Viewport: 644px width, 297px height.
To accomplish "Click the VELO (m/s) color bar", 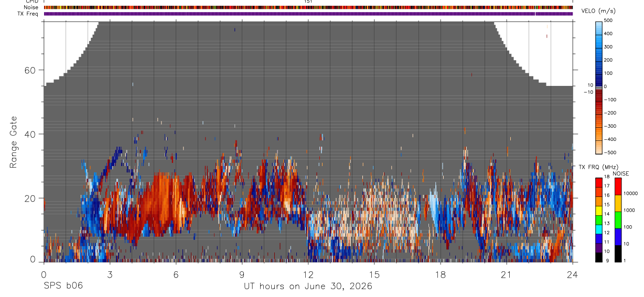I will click(599, 86).
